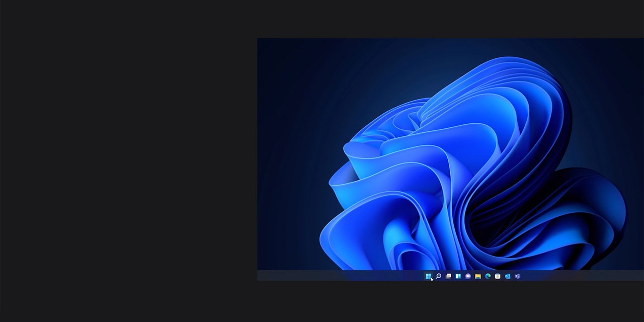Open File Explorer folder icon
This screenshot has height=322, width=644.
[x=478, y=276]
